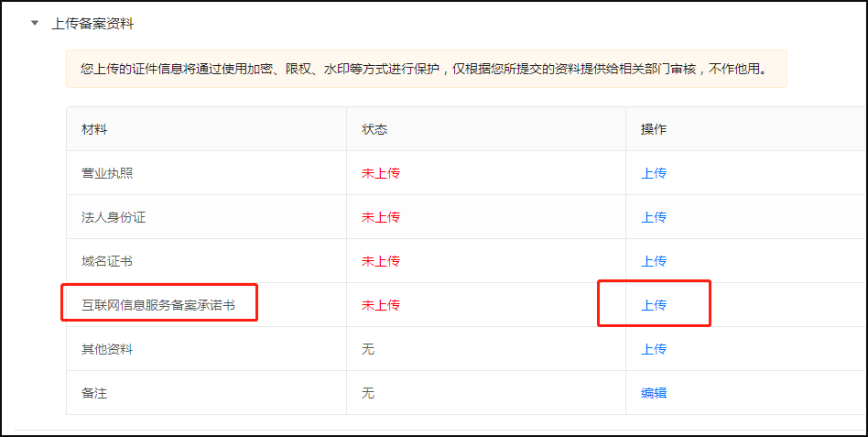
Task: Click 未上传 status of 域名证书
Action: 381,261
